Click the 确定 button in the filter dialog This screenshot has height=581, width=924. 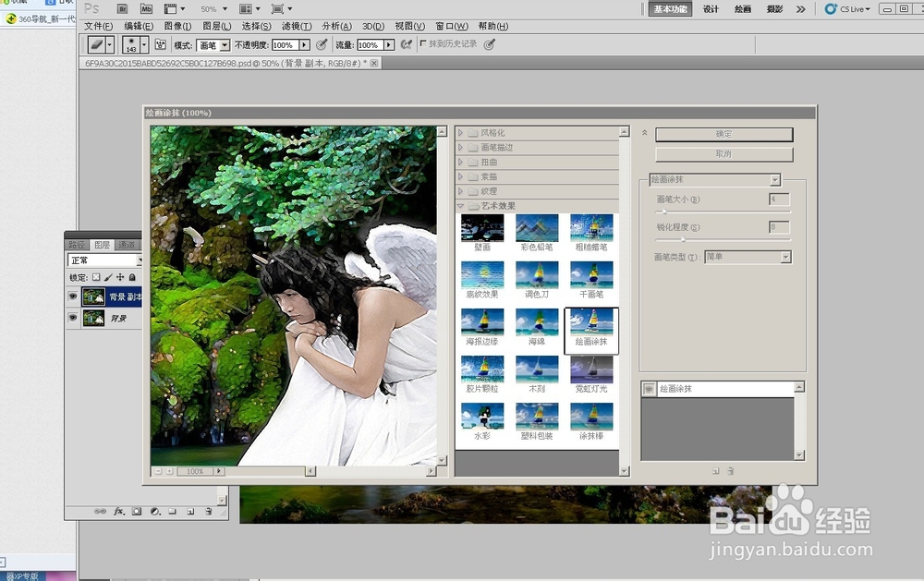click(724, 134)
